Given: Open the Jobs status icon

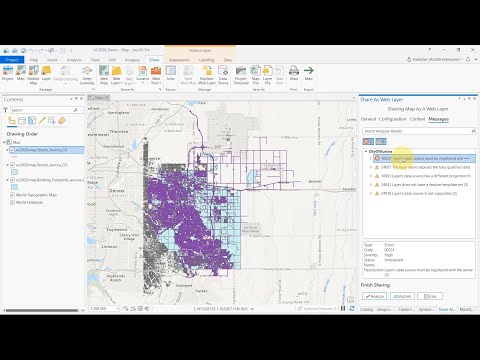Looking at the screenshot, I should coord(170,73).
